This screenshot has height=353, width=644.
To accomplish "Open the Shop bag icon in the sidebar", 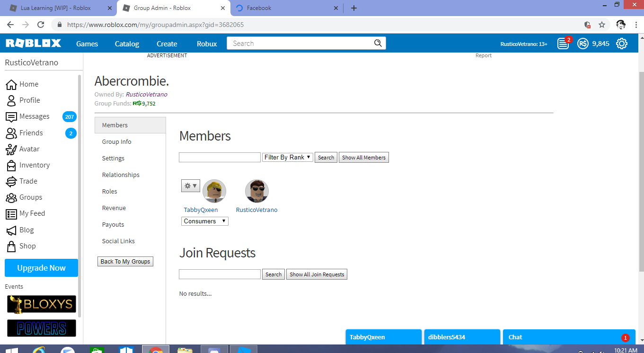I will 11,246.
